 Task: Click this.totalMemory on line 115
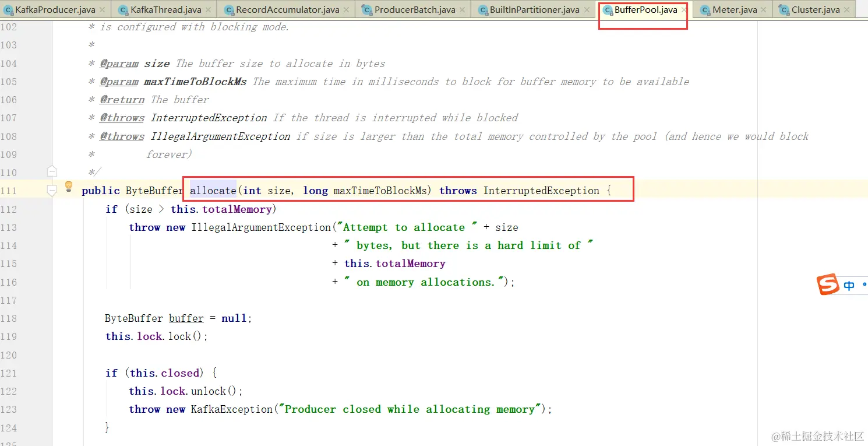click(394, 264)
